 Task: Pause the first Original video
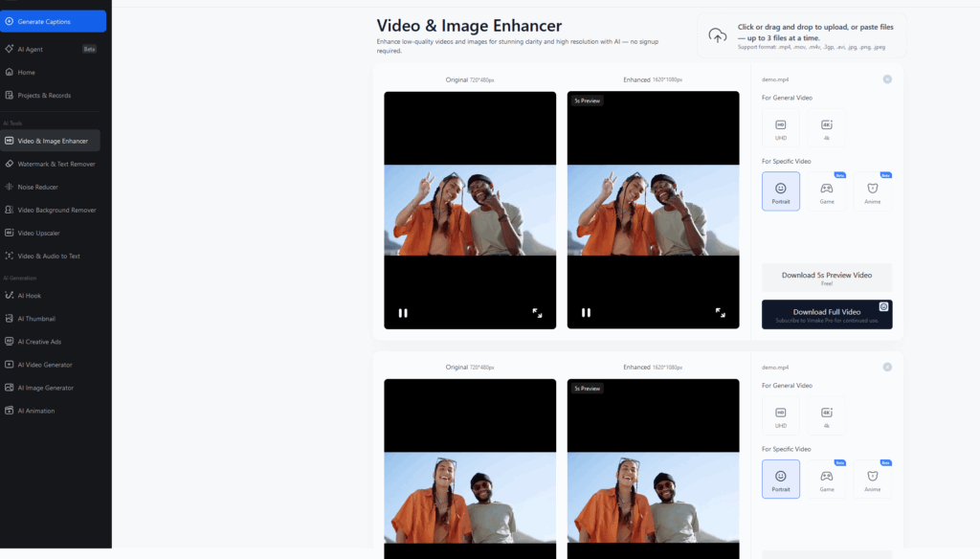403,313
